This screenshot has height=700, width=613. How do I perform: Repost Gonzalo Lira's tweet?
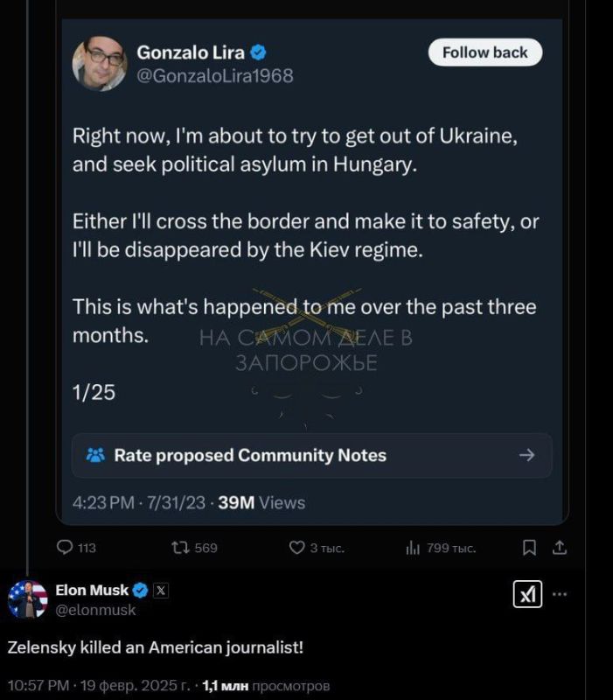pos(181,548)
